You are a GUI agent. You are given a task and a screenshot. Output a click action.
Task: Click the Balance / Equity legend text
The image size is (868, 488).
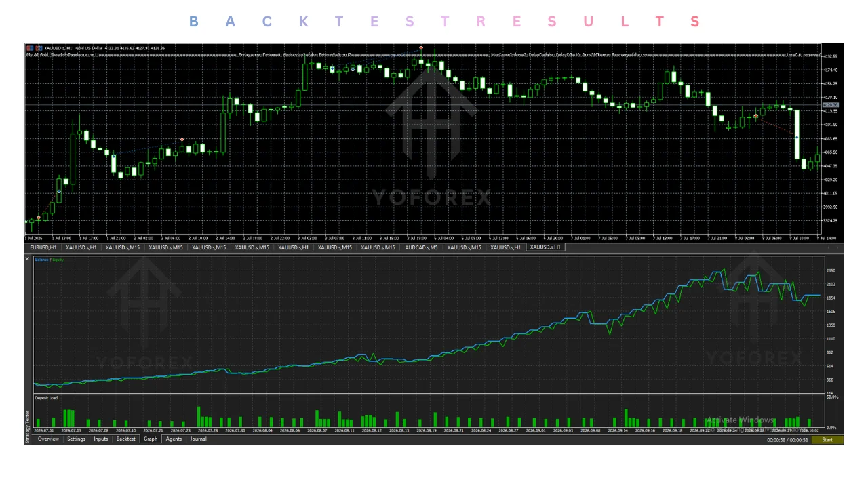coord(49,260)
